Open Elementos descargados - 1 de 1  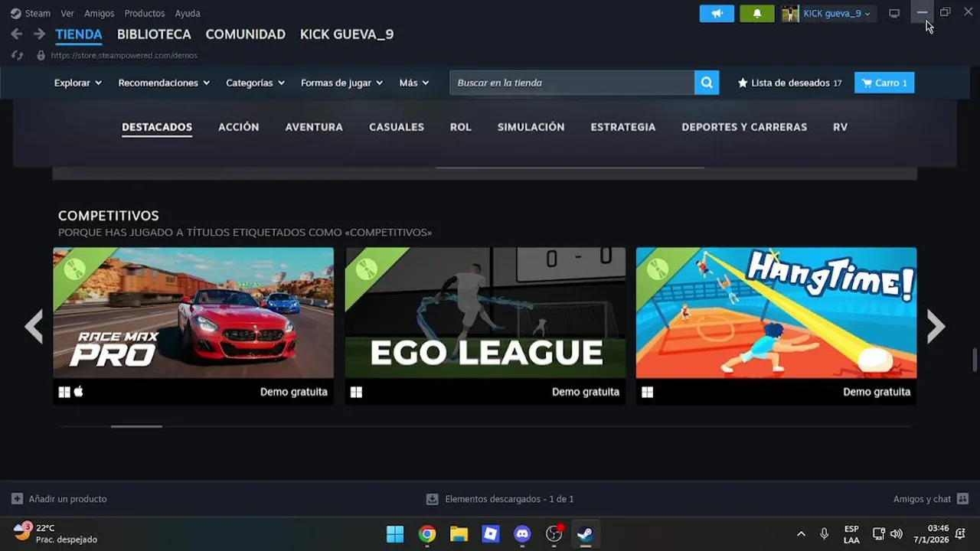tap(509, 499)
